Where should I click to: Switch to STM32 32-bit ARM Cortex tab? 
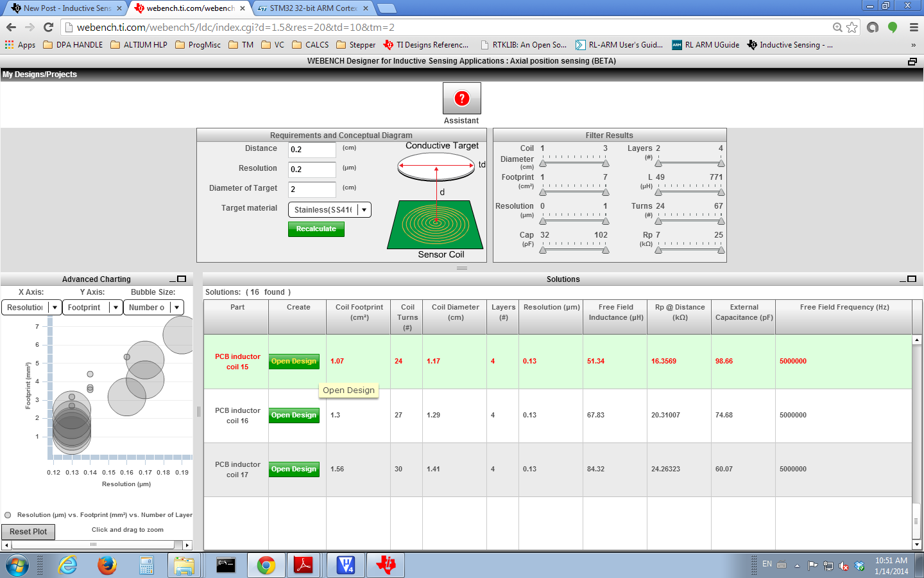pos(313,8)
